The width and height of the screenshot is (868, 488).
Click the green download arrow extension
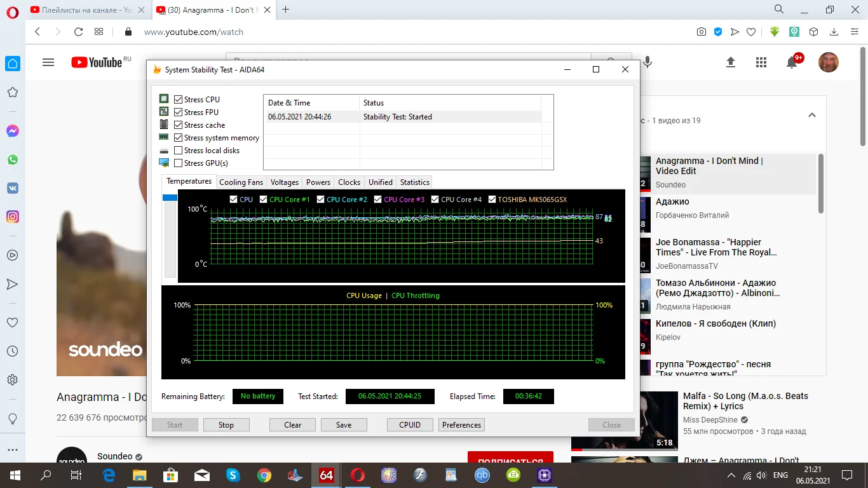[x=775, y=32]
